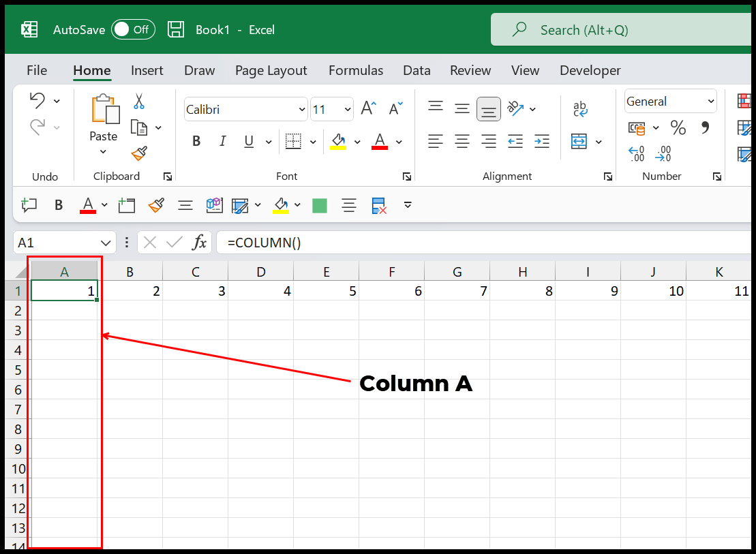Switch AutoSave off toggle
Viewport: 756px width, 554px height.
point(133,29)
